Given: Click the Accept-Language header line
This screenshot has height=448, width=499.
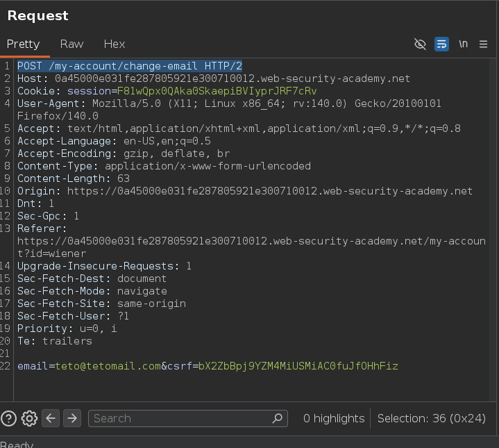Looking at the screenshot, I should click(x=114, y=141).
